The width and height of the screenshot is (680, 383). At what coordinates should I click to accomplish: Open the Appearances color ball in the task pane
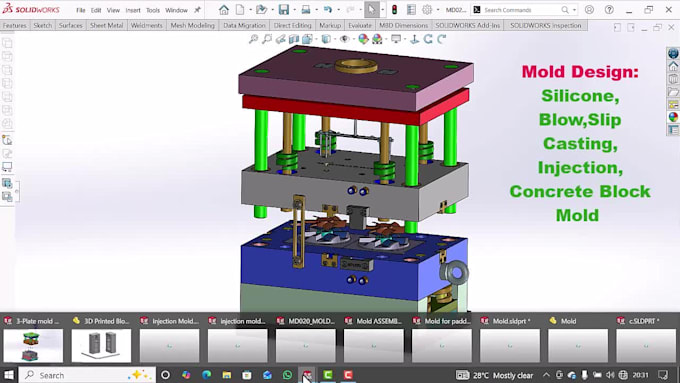tap(673, 117)
